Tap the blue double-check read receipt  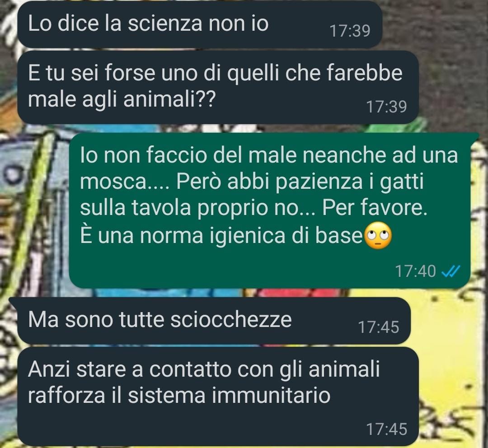(x=450, y=271)
